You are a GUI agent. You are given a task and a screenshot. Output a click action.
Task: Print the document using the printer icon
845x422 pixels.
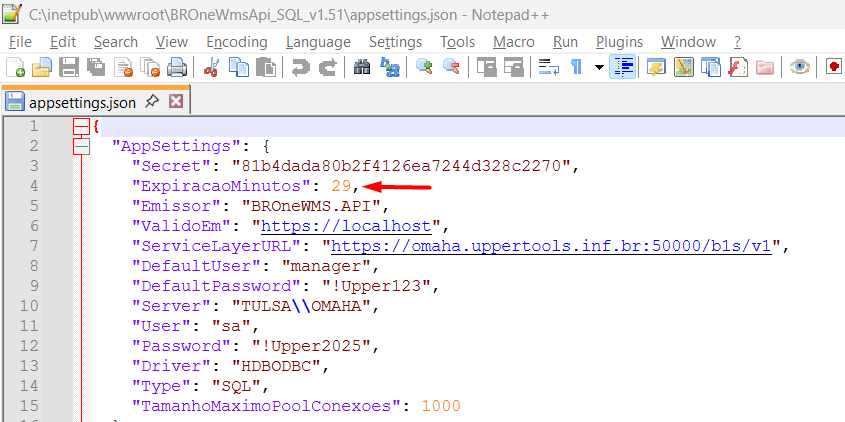point(177,67)
